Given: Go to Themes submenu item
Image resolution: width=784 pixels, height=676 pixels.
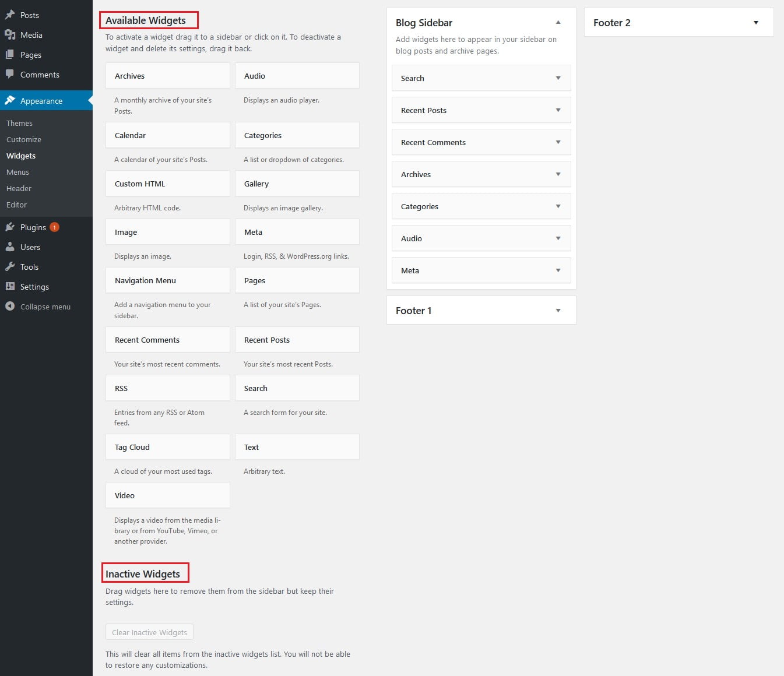Looking at the screenshot, I should [19, 123].
